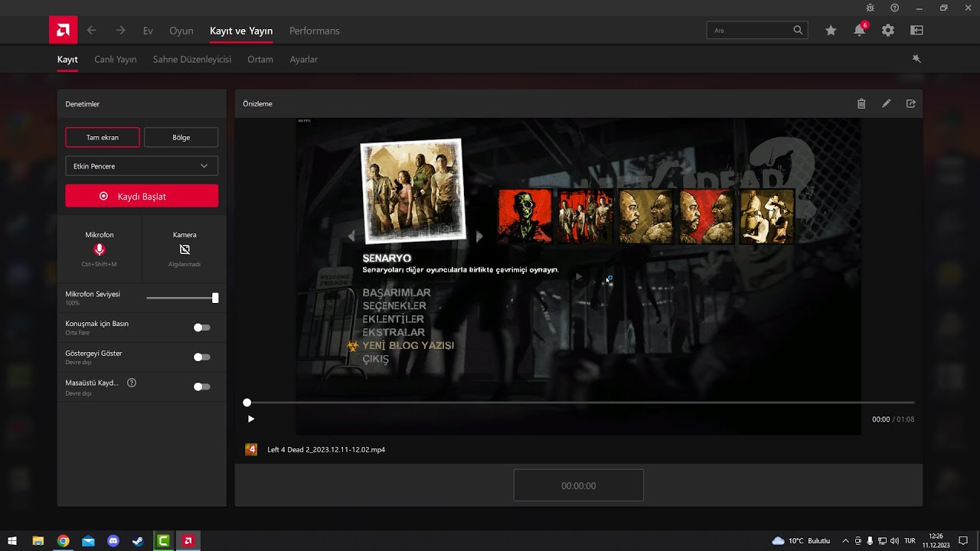Open Google Chrome from taskbar
This screenshot has height=551, width=980.
coord(63,541)
